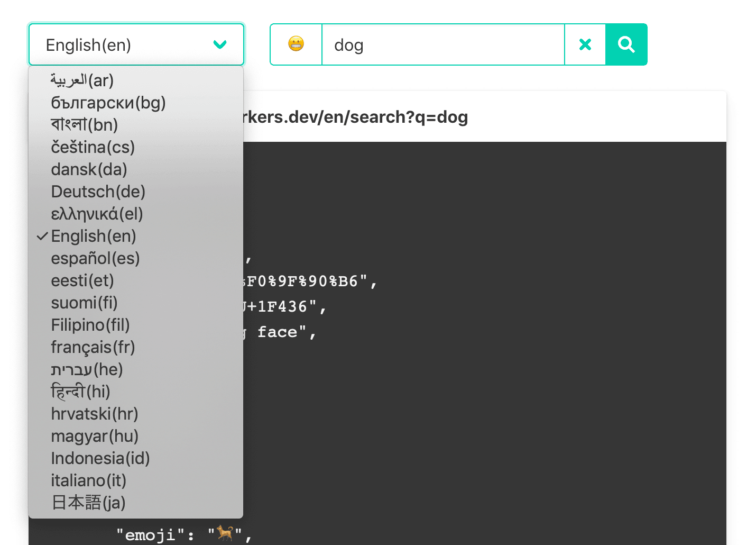This screenshot has width=756, height=545.
Task: Select español(es) language
Action: (x=95, y=258)
